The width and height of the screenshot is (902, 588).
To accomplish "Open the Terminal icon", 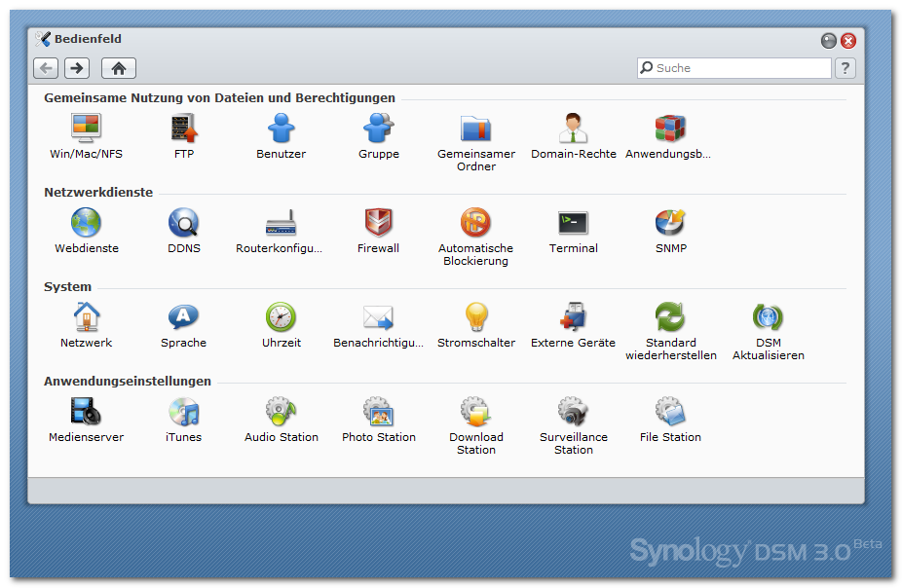I will [573, 223].
